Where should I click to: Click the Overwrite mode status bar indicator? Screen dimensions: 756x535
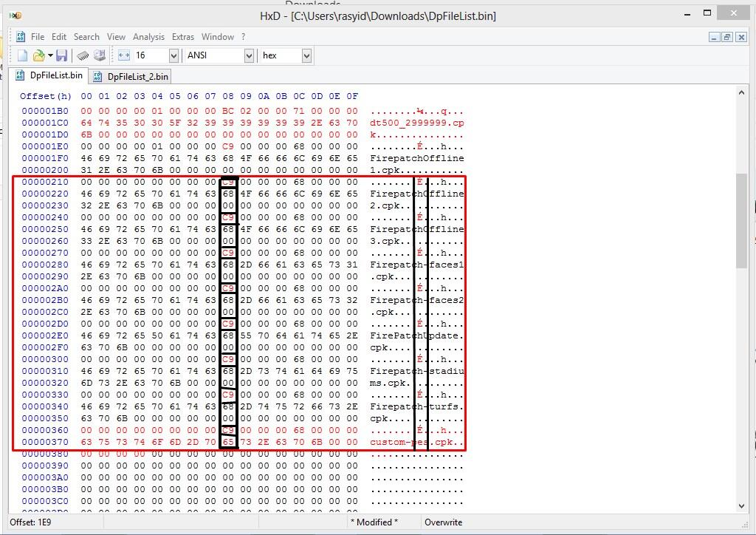pos(443,522)
